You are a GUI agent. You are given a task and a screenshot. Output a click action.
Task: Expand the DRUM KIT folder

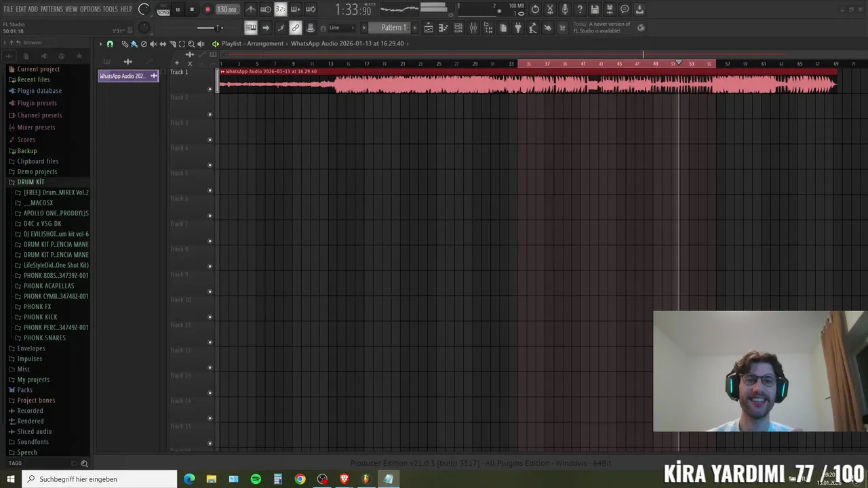(31, 182)
